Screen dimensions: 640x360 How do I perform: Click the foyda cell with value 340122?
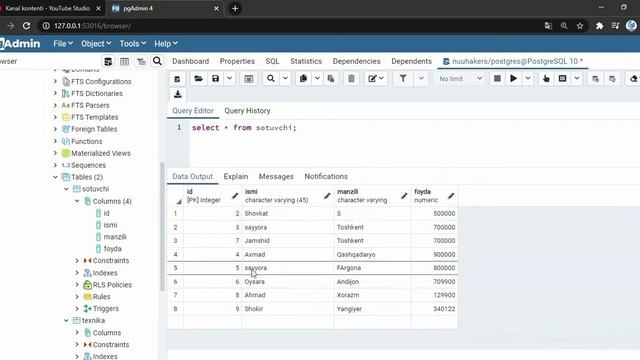[x=434, y=309]
